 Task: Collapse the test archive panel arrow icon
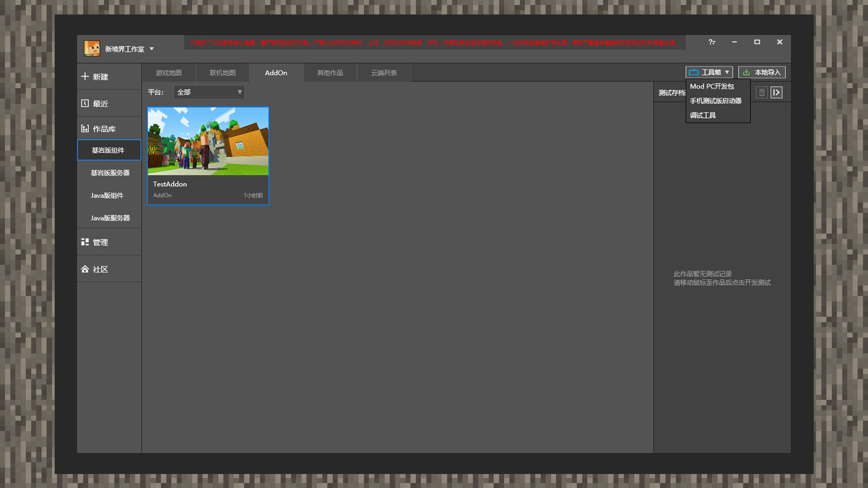(x=776, y=93)
